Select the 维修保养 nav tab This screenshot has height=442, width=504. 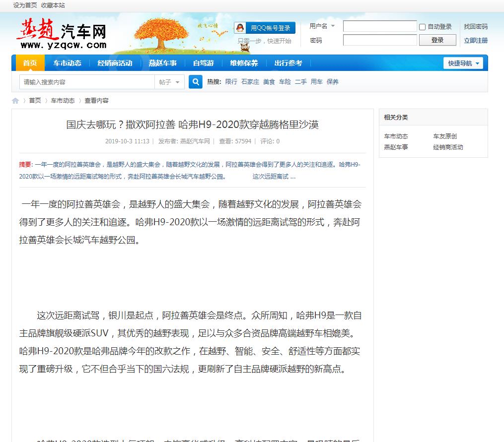(244, 63)
